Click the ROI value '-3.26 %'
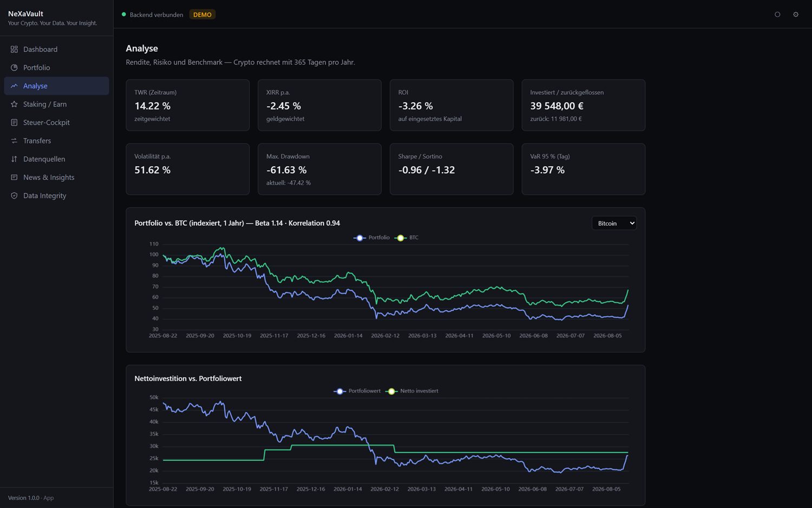Viewport: 812px width, 508px height. (x=416, y=106)
